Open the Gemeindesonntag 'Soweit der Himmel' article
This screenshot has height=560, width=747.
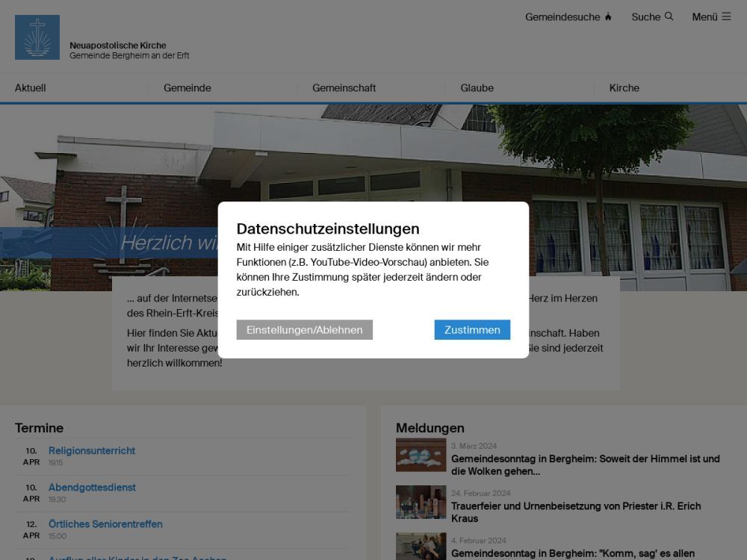pyautogui.click(x=585, y=464)
